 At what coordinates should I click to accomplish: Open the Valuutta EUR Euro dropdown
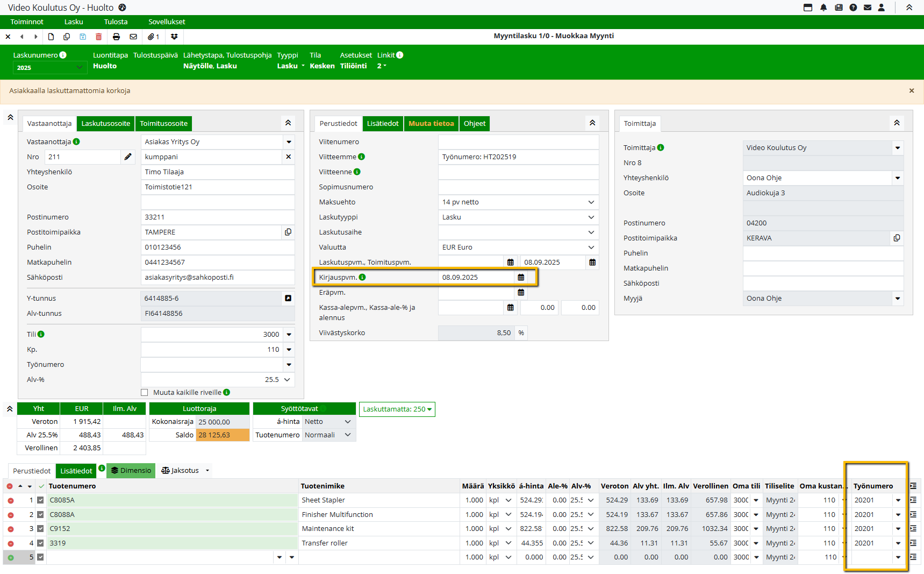click(x=518, y=247)
